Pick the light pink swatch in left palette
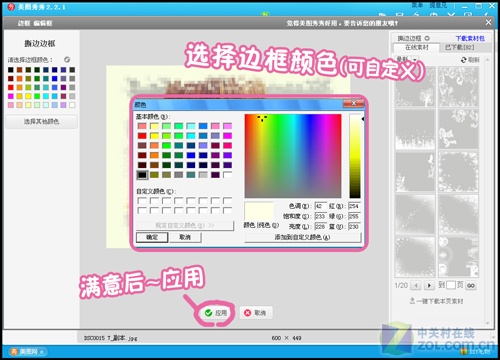Image resolution: width=500 pixels, height=360 pixels. [x=11, y=105]
